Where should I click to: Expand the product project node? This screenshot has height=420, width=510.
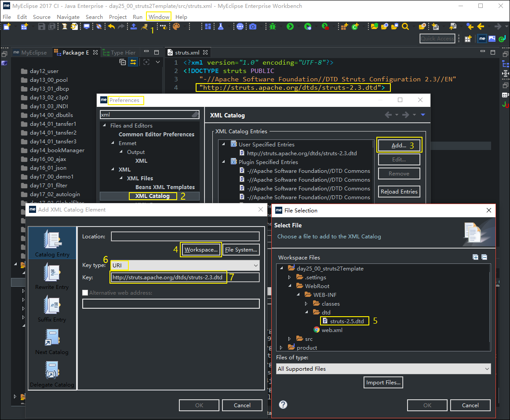281,348
